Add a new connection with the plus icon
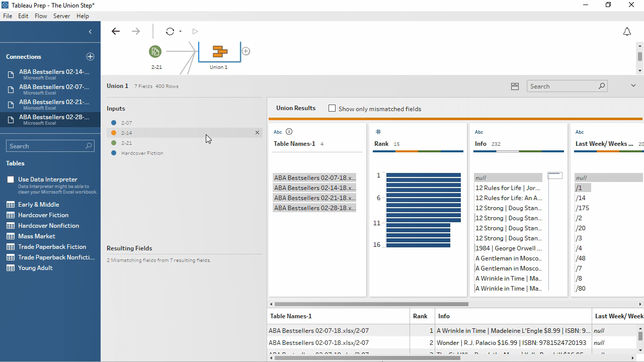The width and height of the screenshot is (644, 362). click(90, 57)
